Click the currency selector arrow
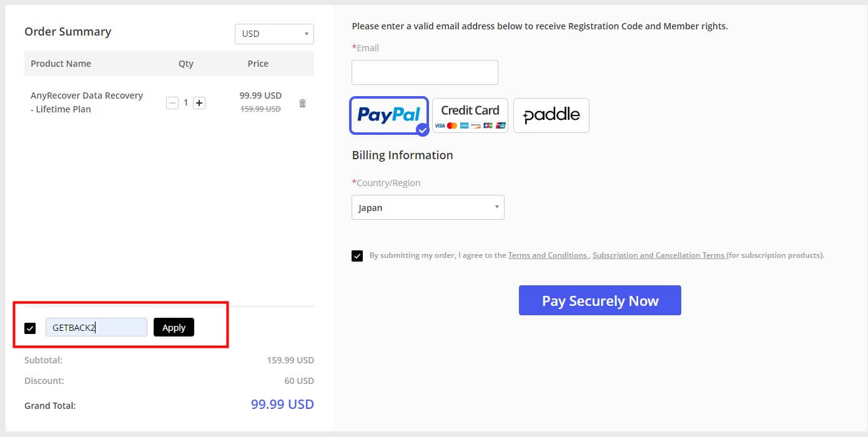The image size is (868, 437). tap(306, 33)
